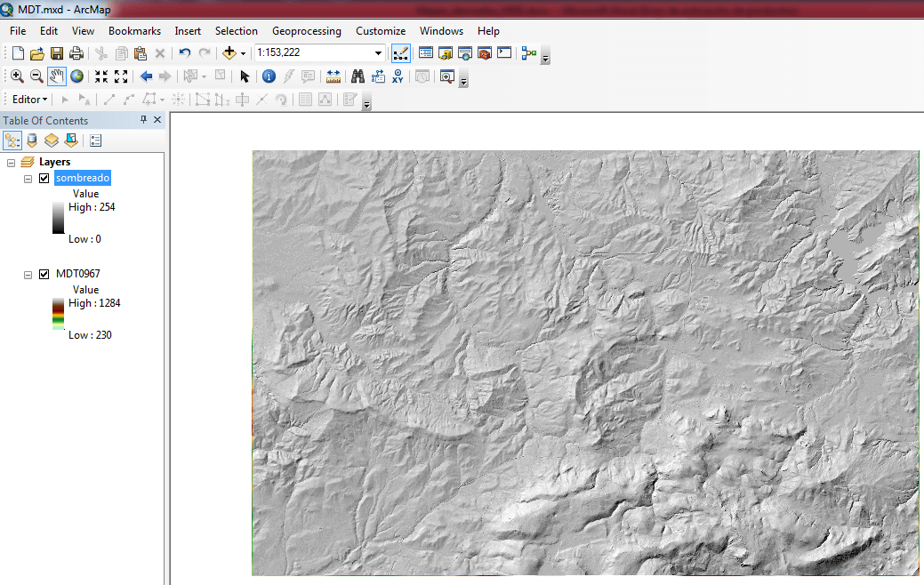The image size is (924, 585).
Task: Open the Editor dropdown menu
Action: tap(29, 100)
